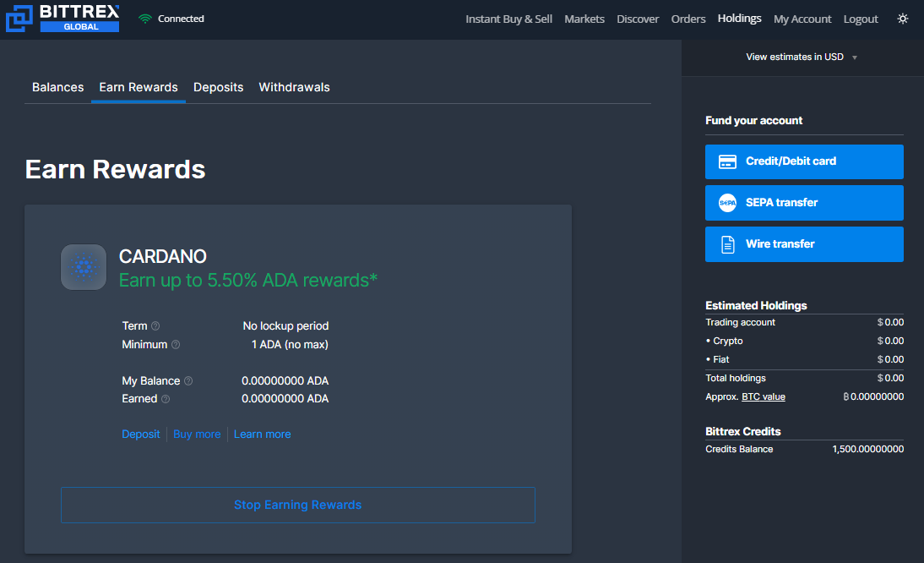
Task: Click the Connected status text
Action: tap(181, 19)
